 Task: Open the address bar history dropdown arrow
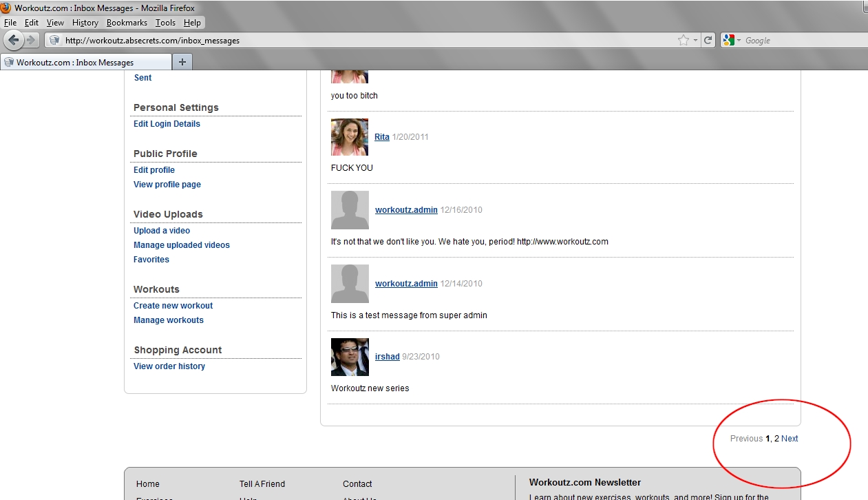click(x=696, y=41)
